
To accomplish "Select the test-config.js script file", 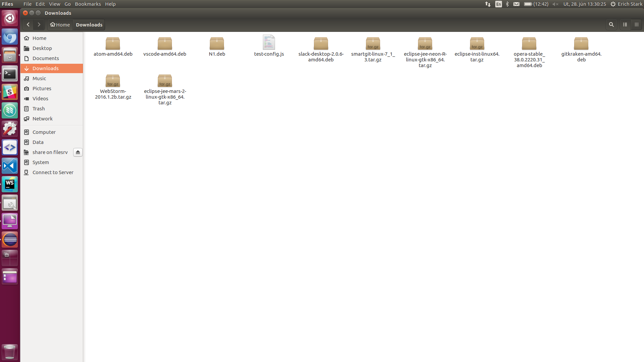I will click(x=269, y=46).
